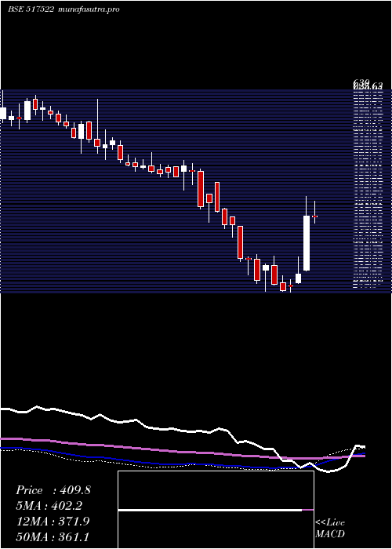The width and height of the screenshot is (392, 549).
Task: Click the '50MA : 361.1' value
Action: (x=53, y=536)
